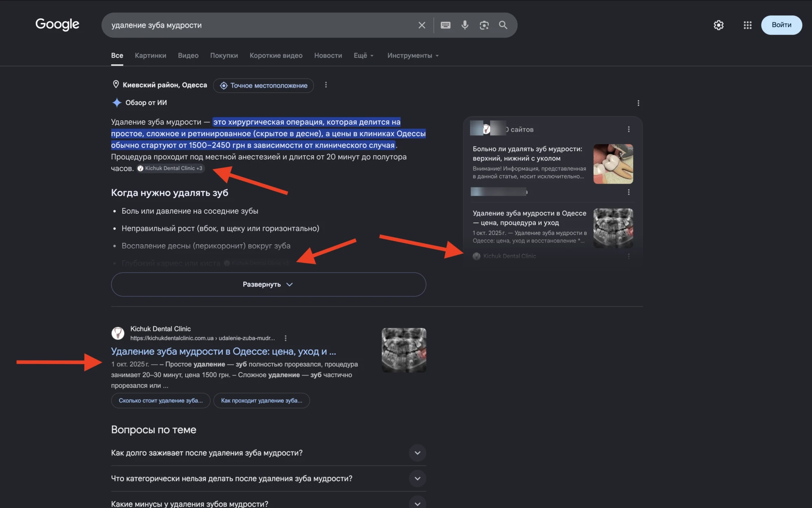Expand the AI overview with Развернуть

tap(268, 284)
